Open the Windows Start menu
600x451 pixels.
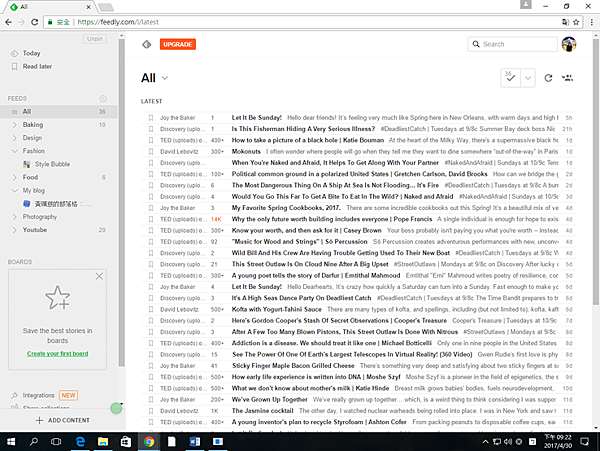[11, 442]
